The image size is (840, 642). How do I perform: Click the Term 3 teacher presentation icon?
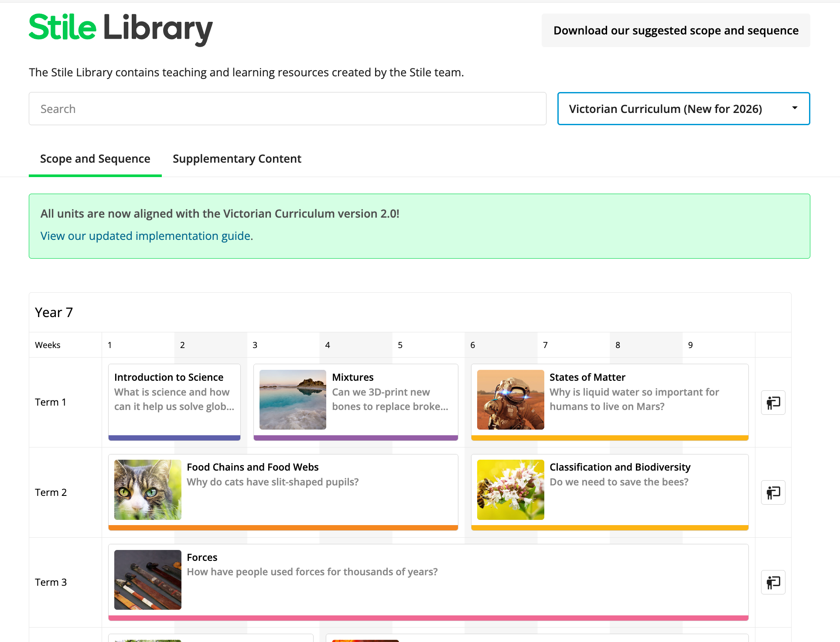coord(773,582)
